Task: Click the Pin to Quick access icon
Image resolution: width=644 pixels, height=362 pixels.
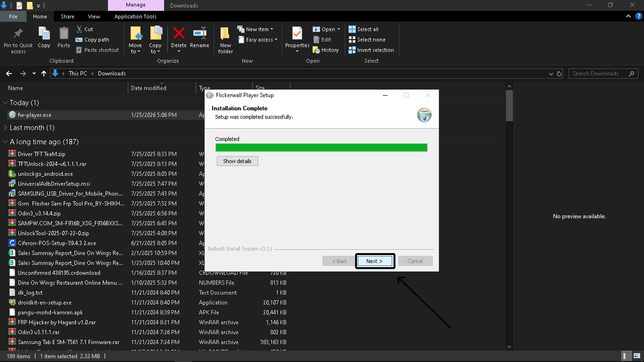Action: click(x=18, y=33)
